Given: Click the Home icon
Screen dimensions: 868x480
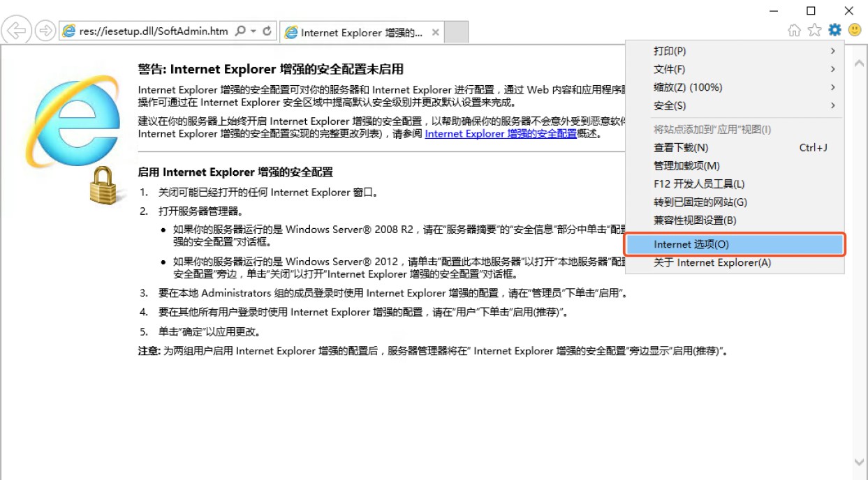Looking at the screenshot, I should click(x=794, y=30).
